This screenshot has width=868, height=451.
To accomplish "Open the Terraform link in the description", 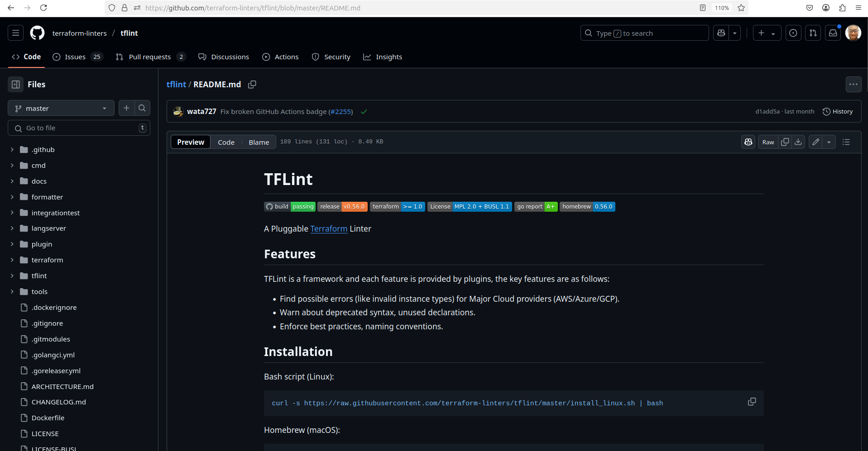I will pyautogui.click(x=329, y=229).
